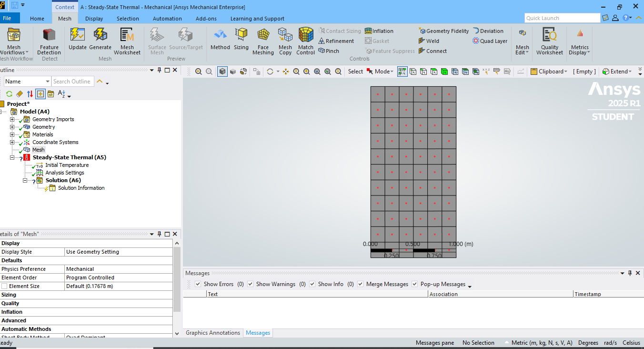The image size is (644, 349).
Task: Switch to the Automation ribbon tab
Action: tap(167, 19)
